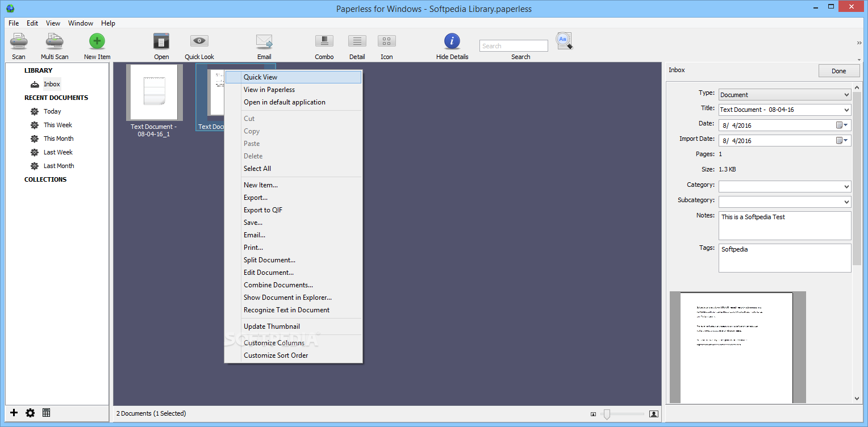
Task: Click the Hide Details info icon
Action: pos(452,41)
